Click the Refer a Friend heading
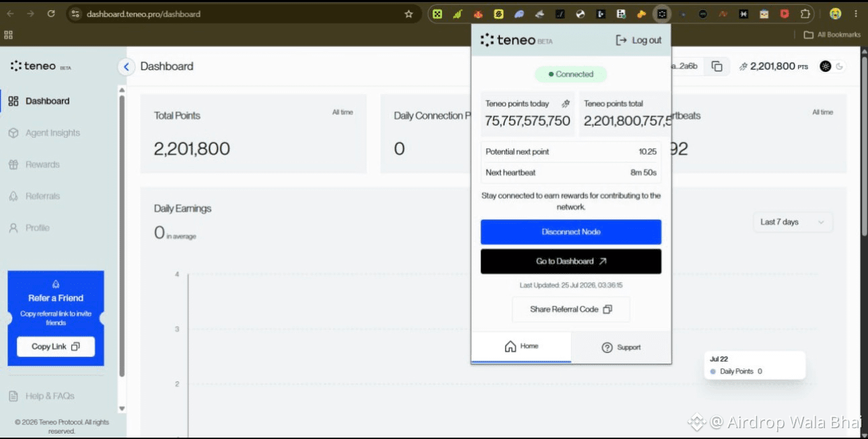Viewport: 868px width, 439px height. coord(56,298)
